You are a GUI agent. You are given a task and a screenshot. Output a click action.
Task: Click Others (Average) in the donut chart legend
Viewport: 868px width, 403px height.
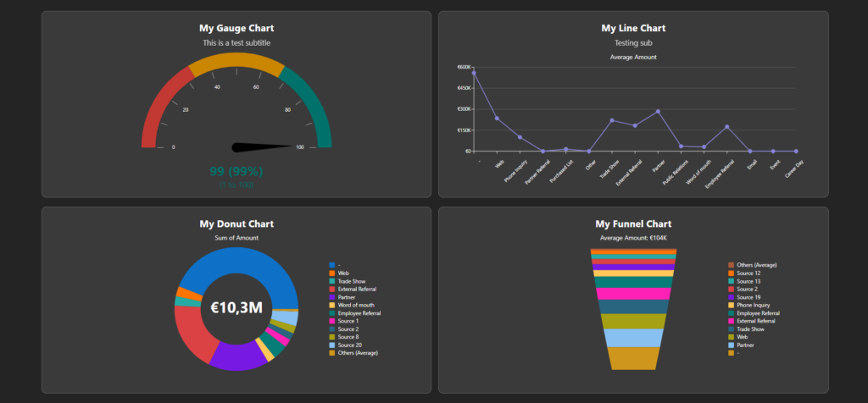tap(356, 353)
